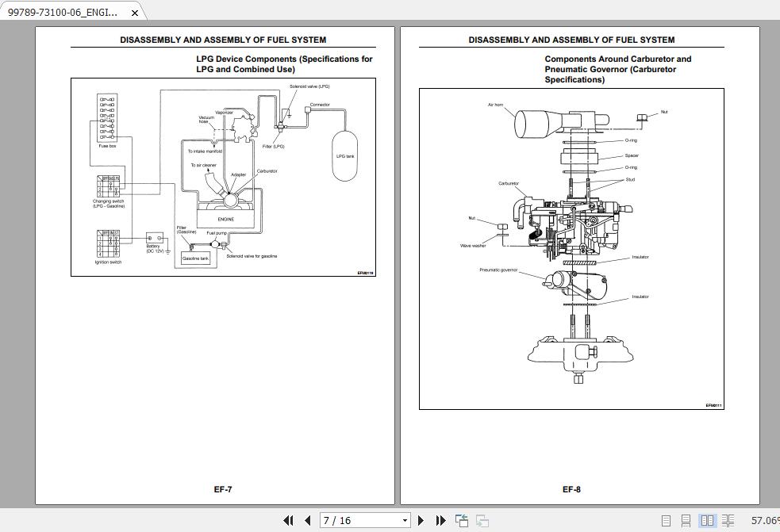Go to the previous page

(308, 520)
